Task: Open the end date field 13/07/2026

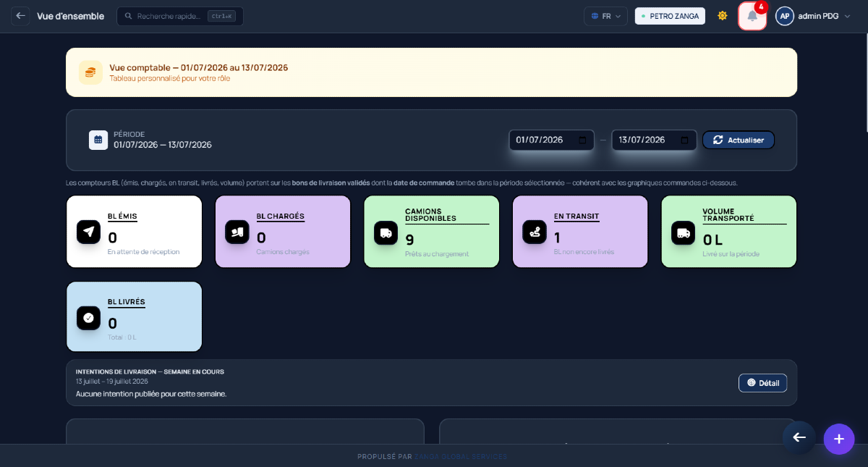Action: 654,140
